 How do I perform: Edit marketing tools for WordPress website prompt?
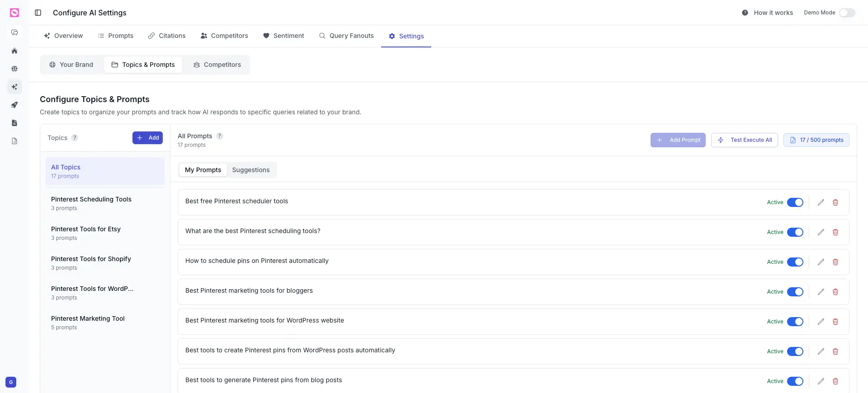click(x=821, y=322)
